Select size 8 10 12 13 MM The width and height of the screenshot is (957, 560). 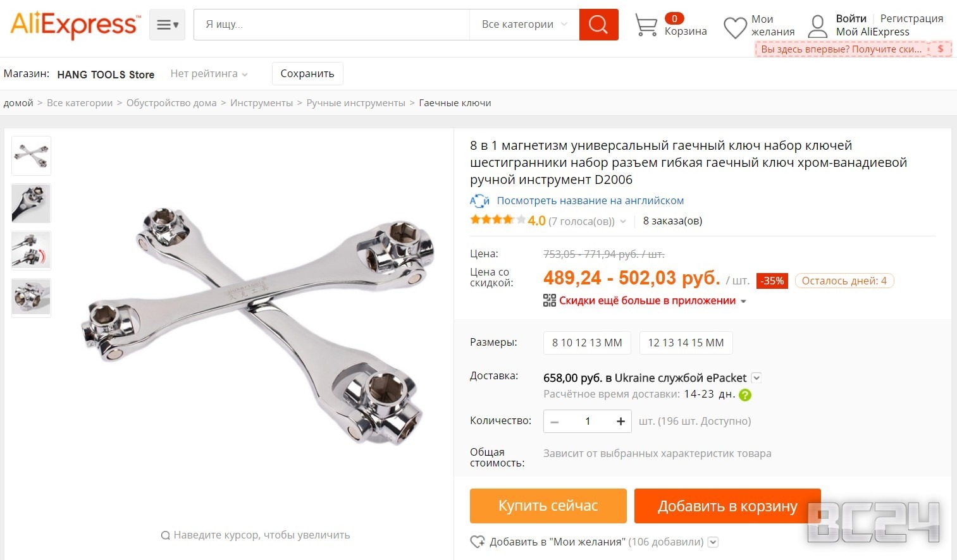(587, 343)
